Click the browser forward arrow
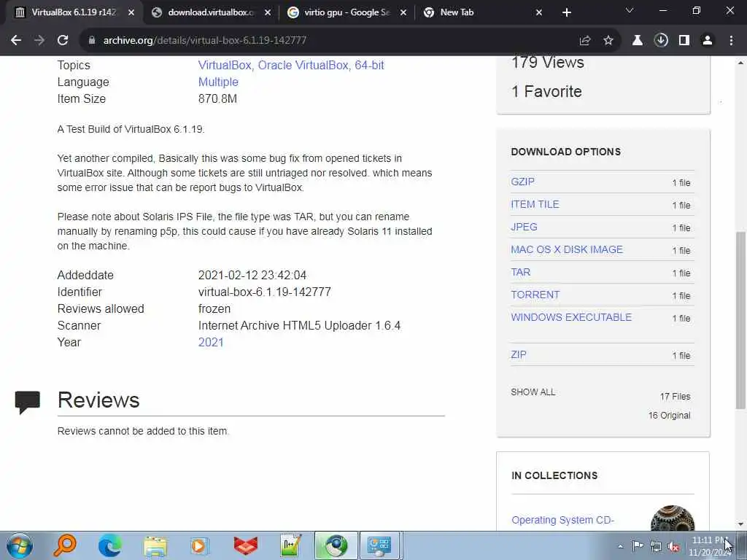Image resolution: width=747 pixels, height=560 pixels. [39, 41]
